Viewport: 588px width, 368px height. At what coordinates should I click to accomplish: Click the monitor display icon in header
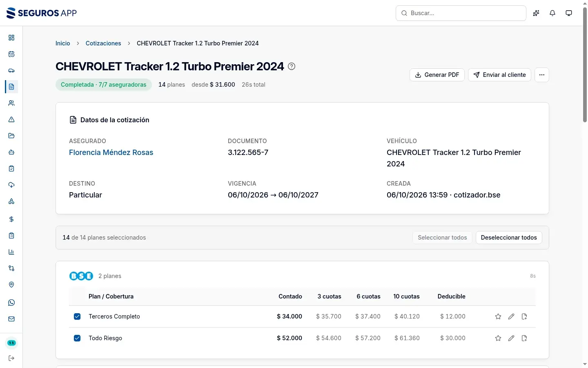pyautogui.click(x=569, y=13)
